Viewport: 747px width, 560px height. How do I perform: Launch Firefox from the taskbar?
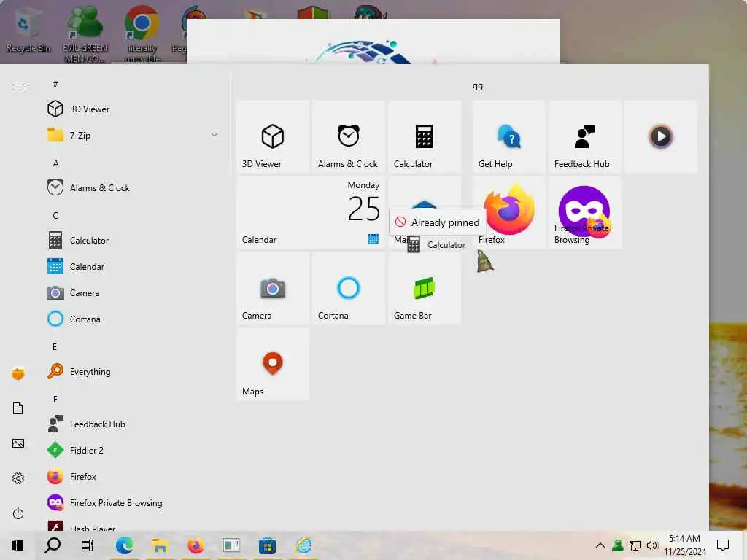point(196,545)
